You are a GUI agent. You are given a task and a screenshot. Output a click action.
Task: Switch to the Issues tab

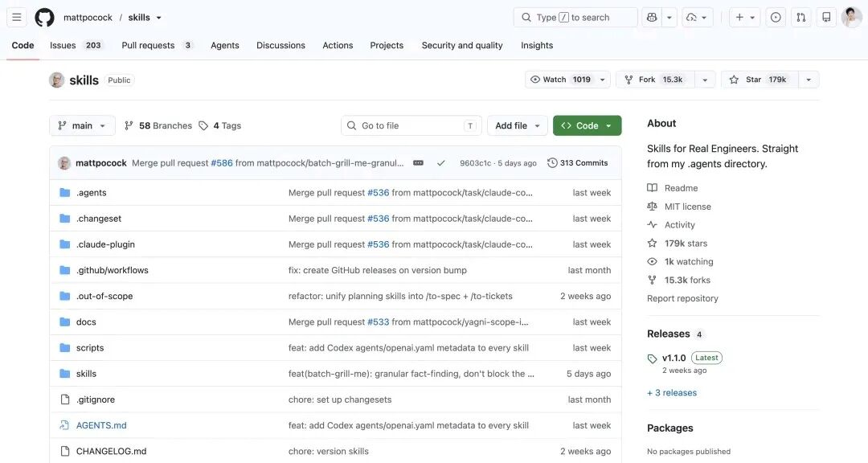point(76,45)
